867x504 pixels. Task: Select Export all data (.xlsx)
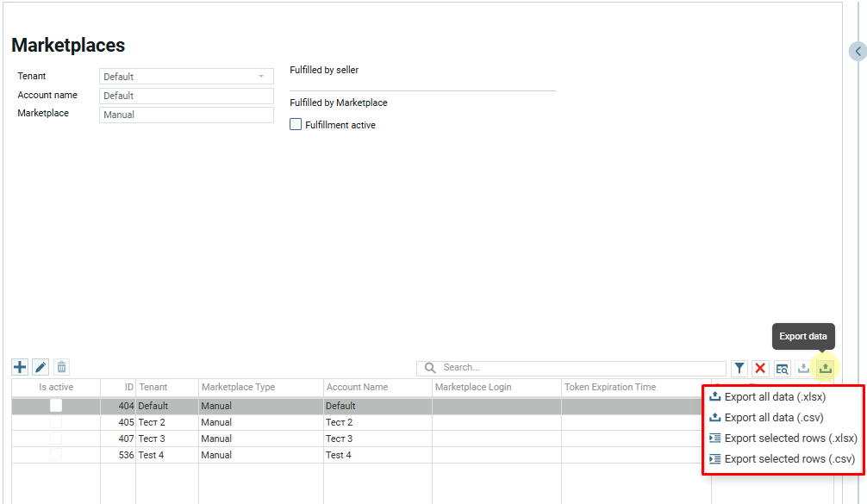[x=775, y=397]
